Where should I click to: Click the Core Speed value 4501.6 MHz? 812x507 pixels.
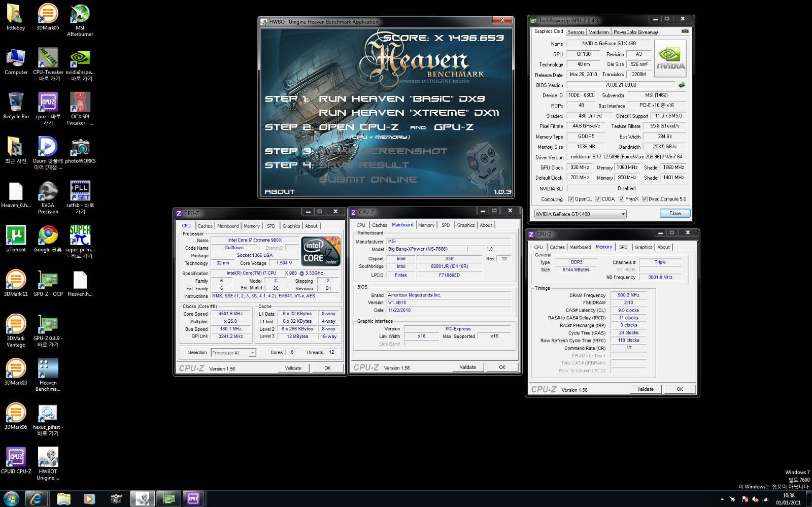(231, 314)
